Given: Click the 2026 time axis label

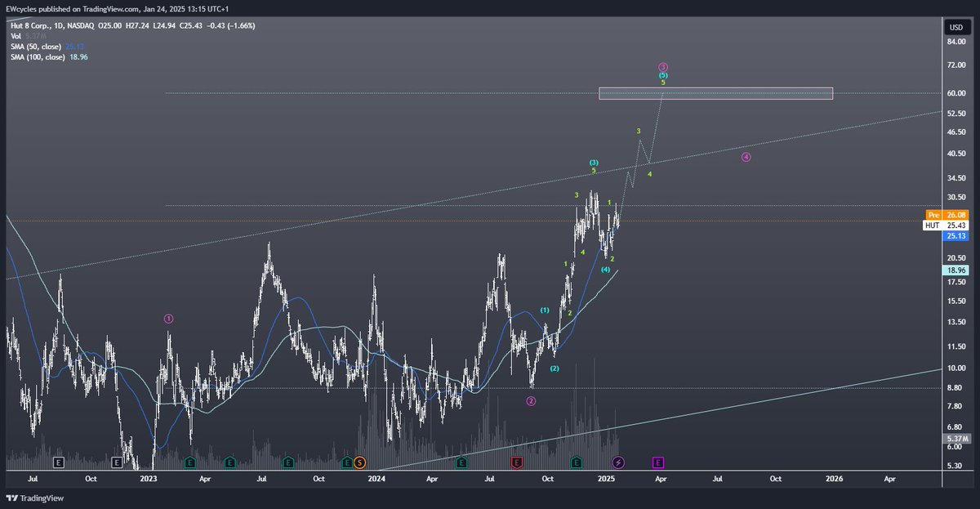Looking at the screenshot, I should tap(833, 477).
